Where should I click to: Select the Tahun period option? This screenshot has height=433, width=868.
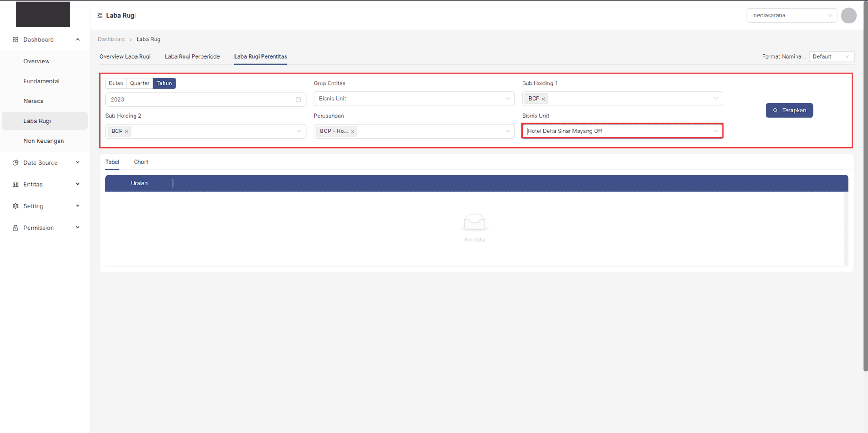click(164, 83)
